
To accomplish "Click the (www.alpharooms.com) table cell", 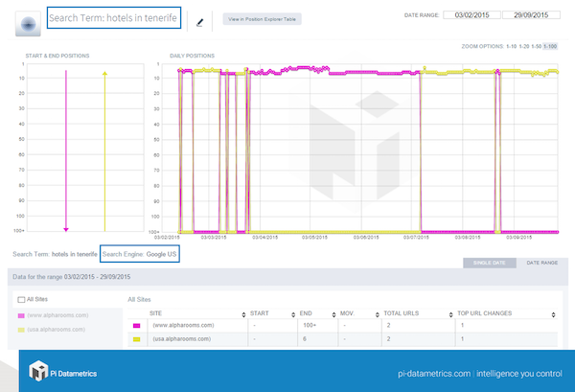I will [183, 325].
